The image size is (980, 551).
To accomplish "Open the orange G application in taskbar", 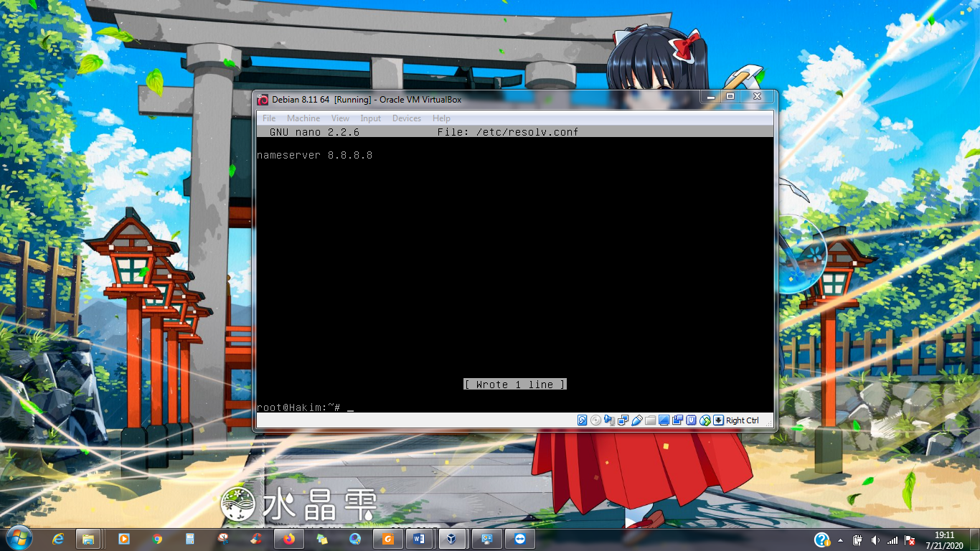I will (388, 539).
